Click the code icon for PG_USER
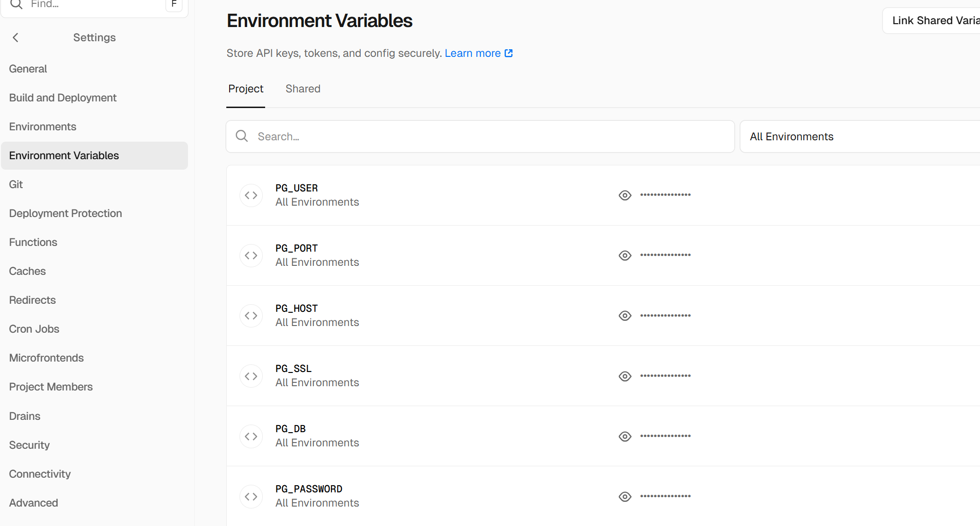 pos(251,195)
